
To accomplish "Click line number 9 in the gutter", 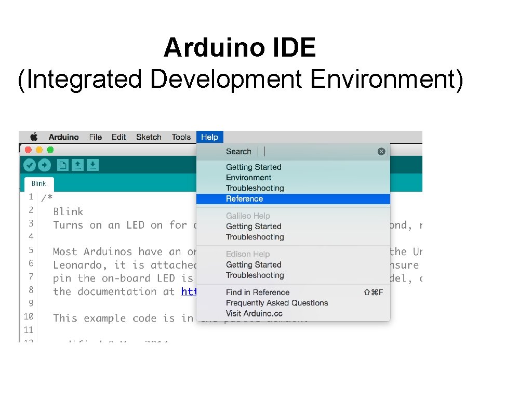I will 31,303.
